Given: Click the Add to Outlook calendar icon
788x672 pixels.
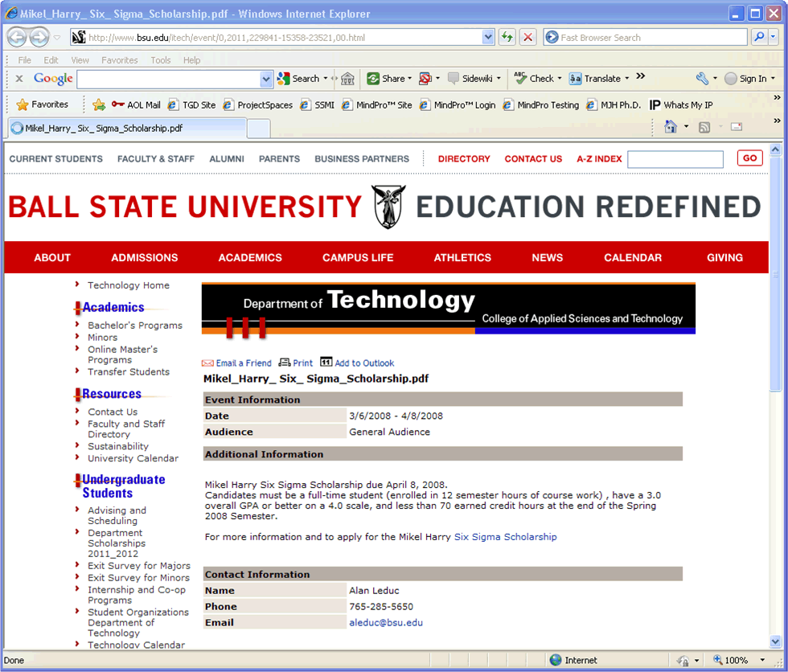Looking at the screenshot, I should click(326, 363).
